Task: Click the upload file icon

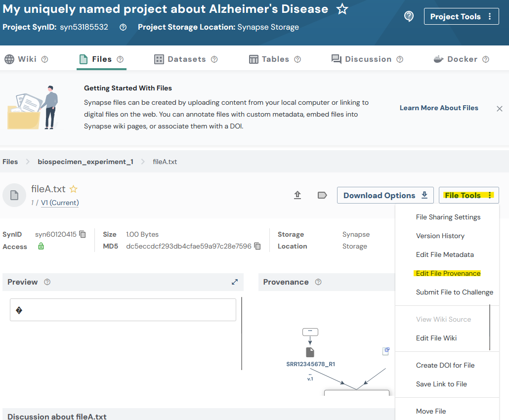Action: tap(297, 195)
